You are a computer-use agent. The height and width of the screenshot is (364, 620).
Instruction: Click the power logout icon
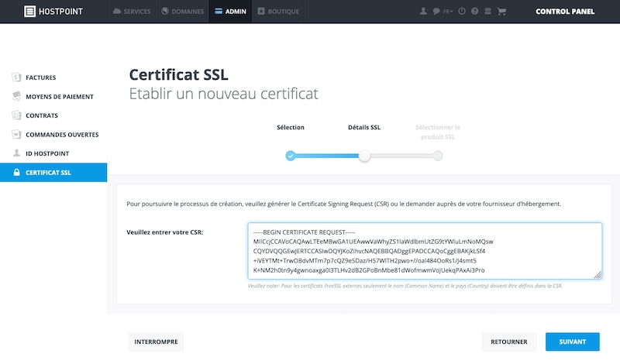[462, 11]
